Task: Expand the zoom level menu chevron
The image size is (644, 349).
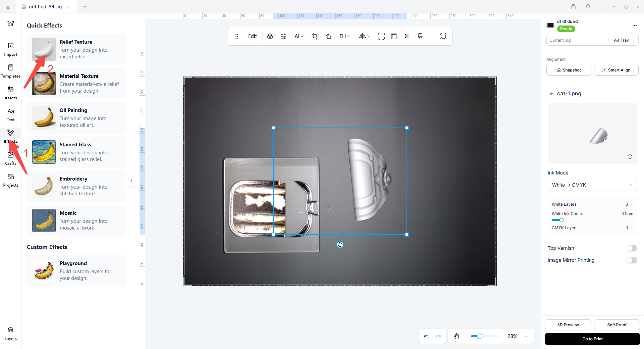Action: (x=526, y=336)
